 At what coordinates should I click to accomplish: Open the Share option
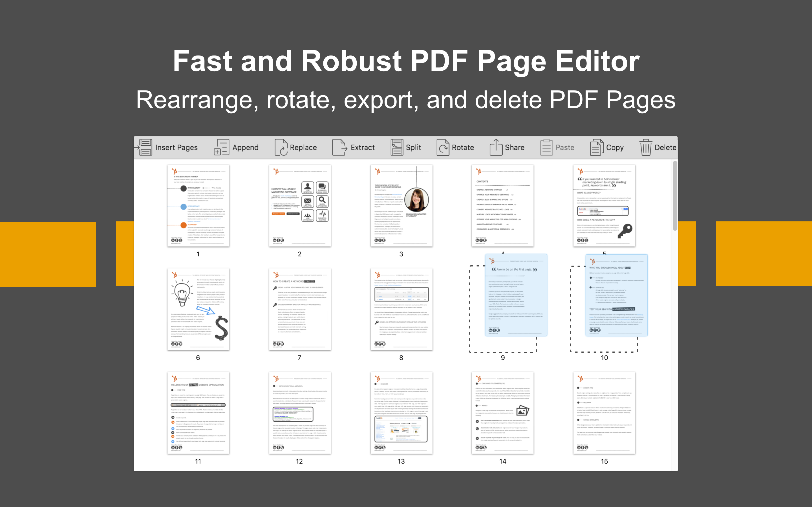507,147
